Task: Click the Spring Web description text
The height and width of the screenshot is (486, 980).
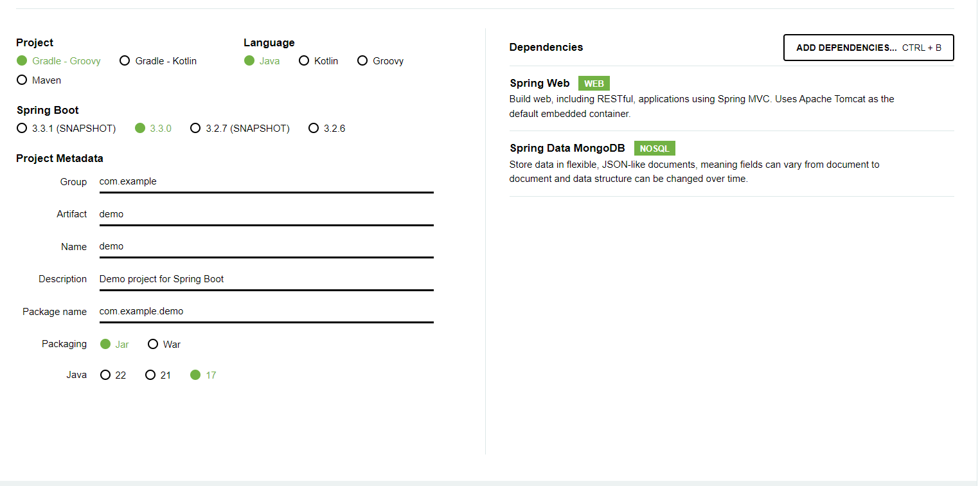Action: [702, 107]
